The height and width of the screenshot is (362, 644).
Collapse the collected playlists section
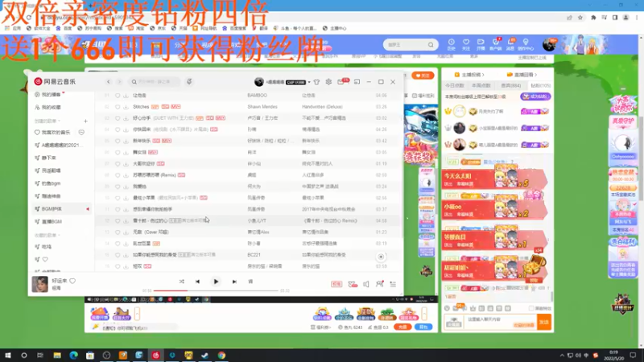[47, 235]
